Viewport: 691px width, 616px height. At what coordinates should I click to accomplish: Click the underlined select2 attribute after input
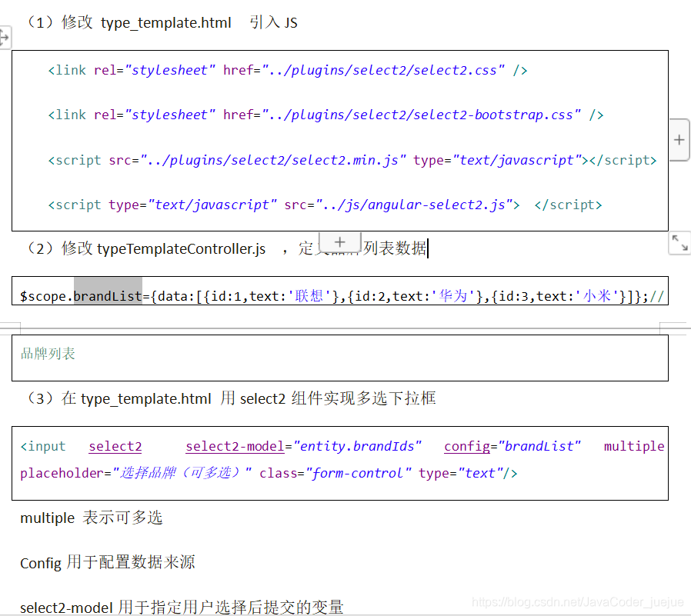[x=115, y=447]
